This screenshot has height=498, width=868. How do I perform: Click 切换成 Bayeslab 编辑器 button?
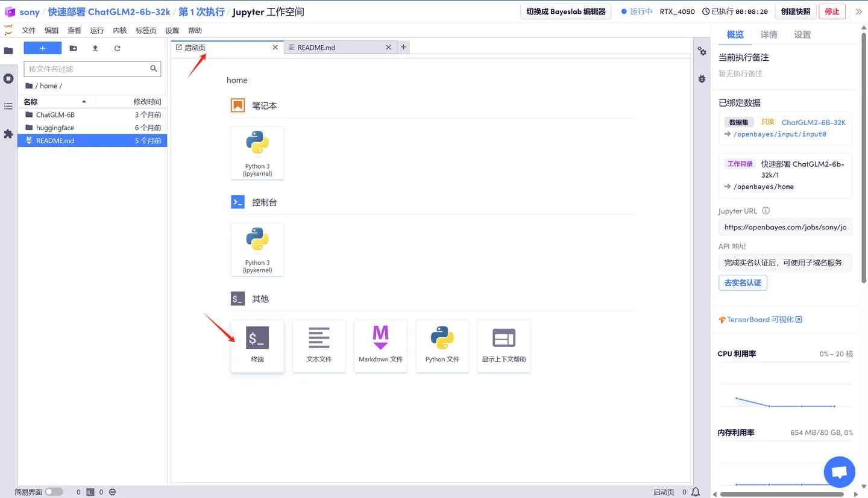point(566,11)
